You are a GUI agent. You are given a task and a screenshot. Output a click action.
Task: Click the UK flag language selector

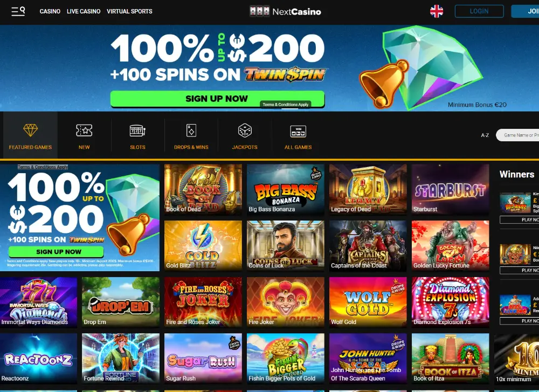437,11
